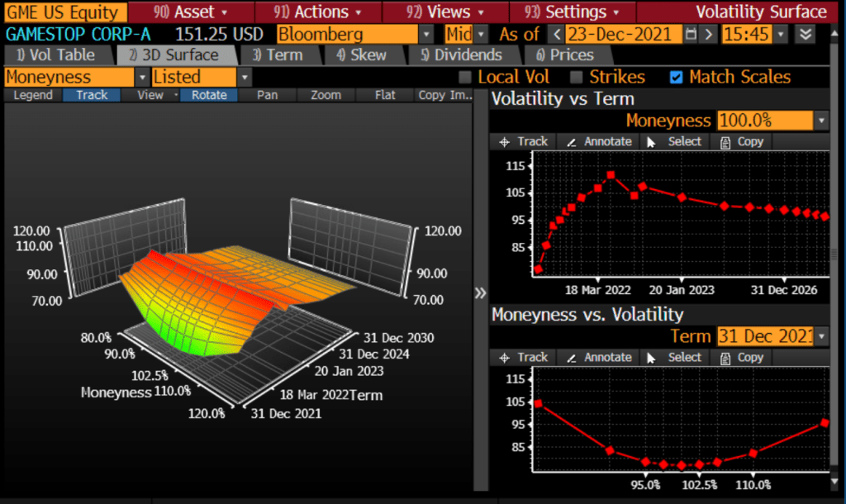Expand the header options with double chevron
This screenshot has width=846, height=504.
[x=805, y=35]
